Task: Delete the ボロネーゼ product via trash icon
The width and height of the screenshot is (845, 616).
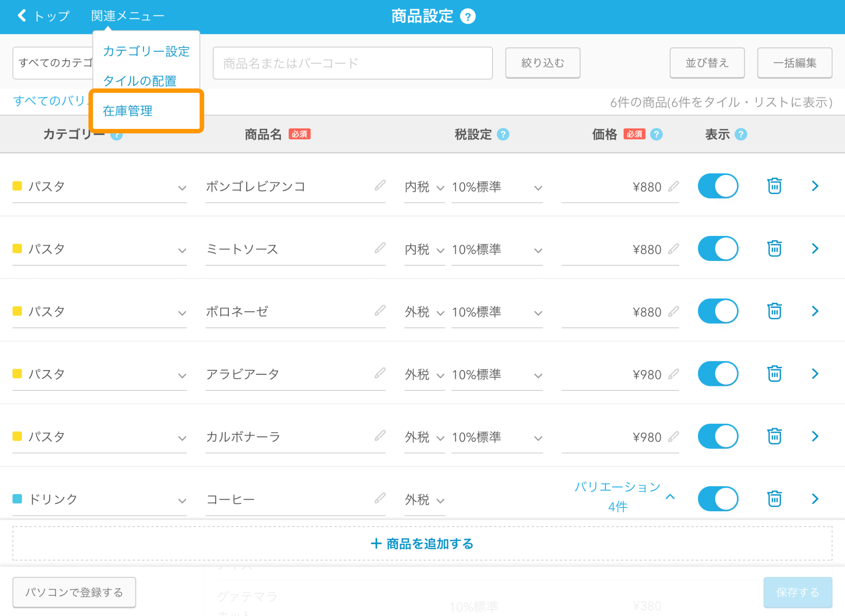Action: pyautogui.click(x=775, y=311)
